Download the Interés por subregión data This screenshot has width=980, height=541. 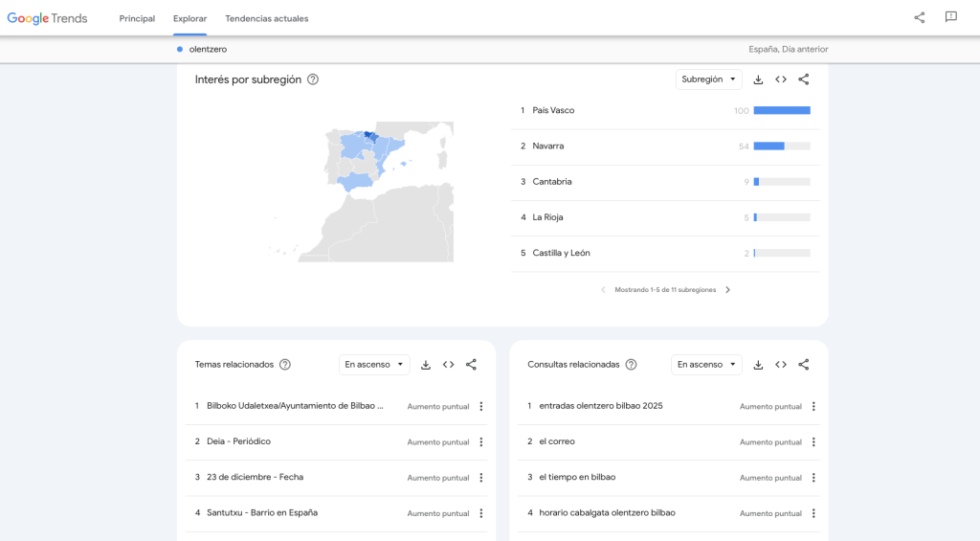[x=758, y=79]
